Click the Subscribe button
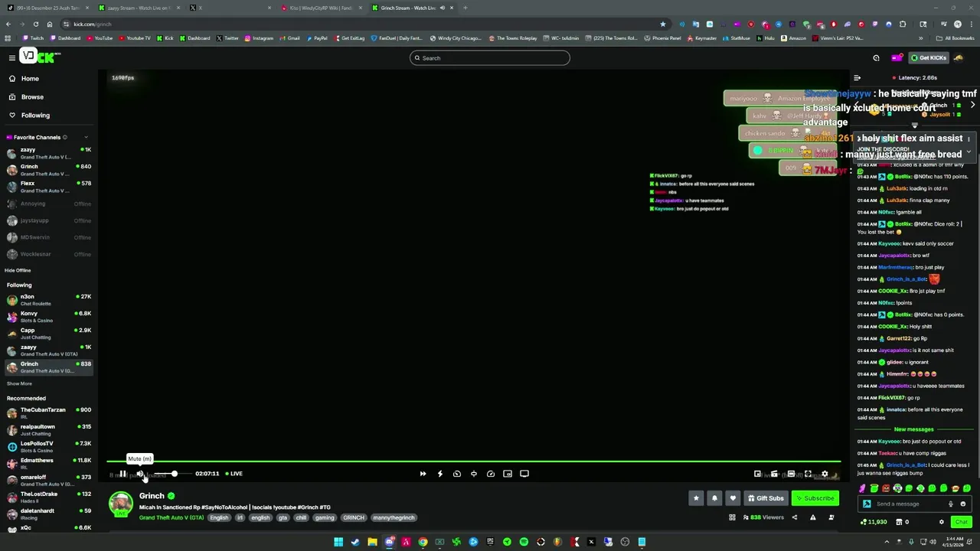This screenshot has width=980, height=551. pyautogui.click(x=815, y=498)
